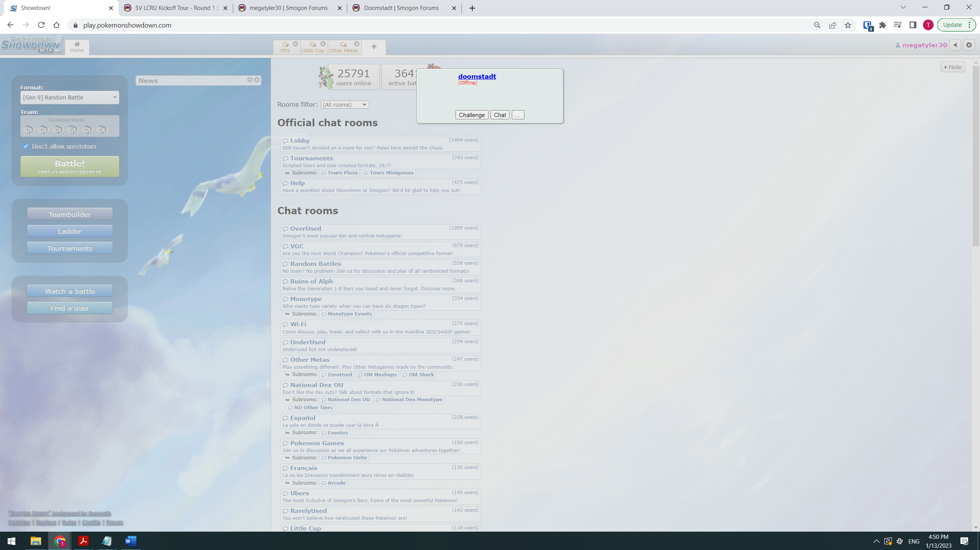Close the Little Cup chat tab
980x550 pixels.
tap(323, 44)
